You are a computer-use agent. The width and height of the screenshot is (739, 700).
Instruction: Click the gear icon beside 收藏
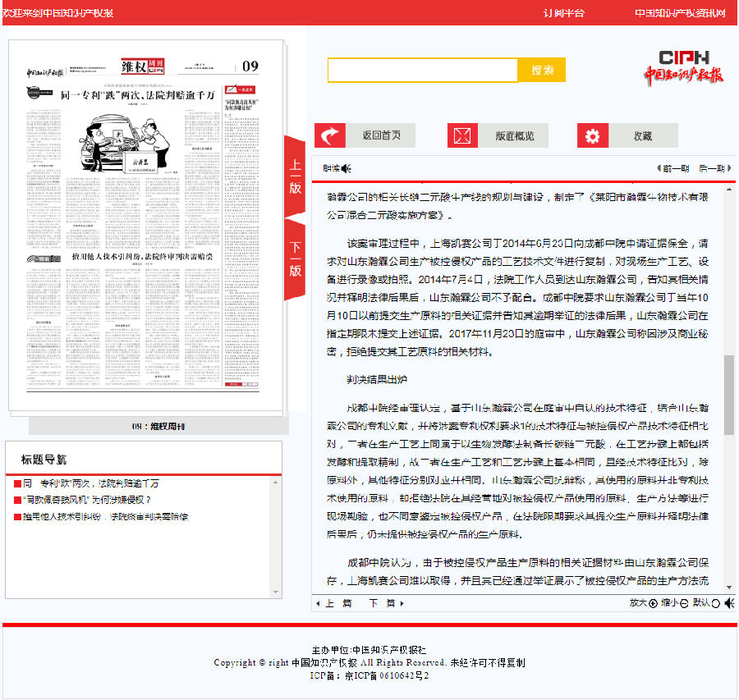click(x=592, y=135)
